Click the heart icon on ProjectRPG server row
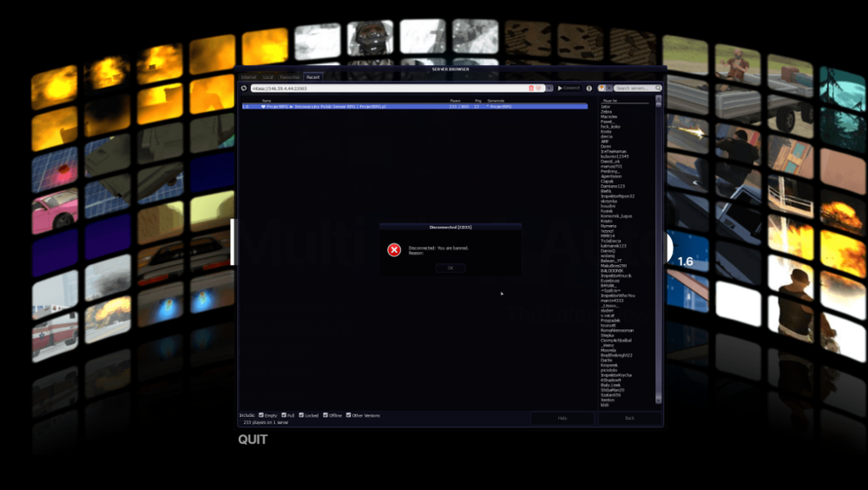Image resolution: width=868 pixels, height=490 pixels. (263, 106)
